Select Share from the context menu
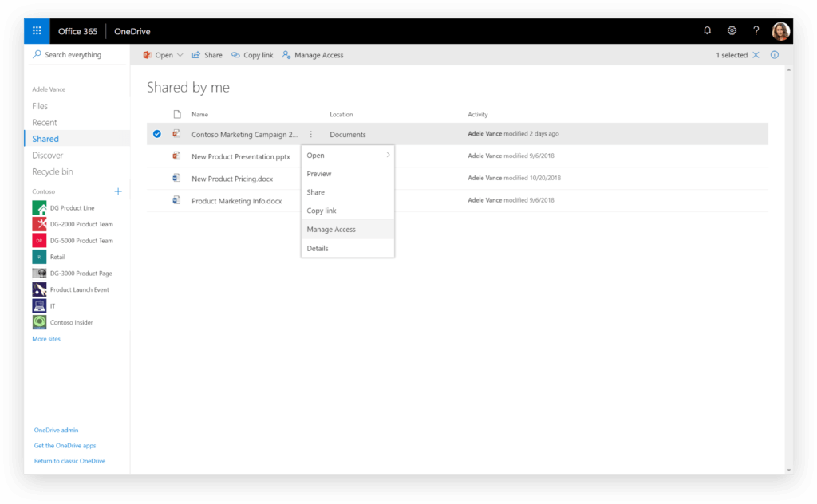817x504 pixels. tap(348, 192)
